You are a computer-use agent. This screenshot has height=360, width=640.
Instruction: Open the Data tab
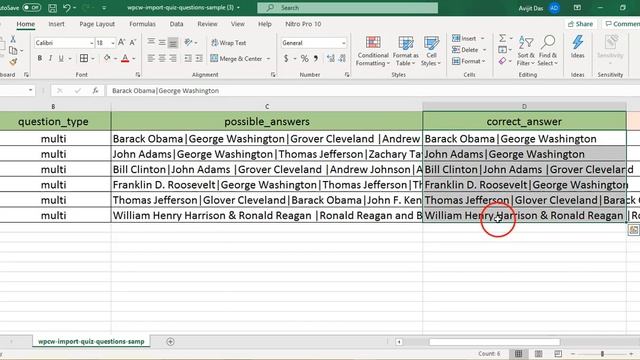(x=176, y=24)
